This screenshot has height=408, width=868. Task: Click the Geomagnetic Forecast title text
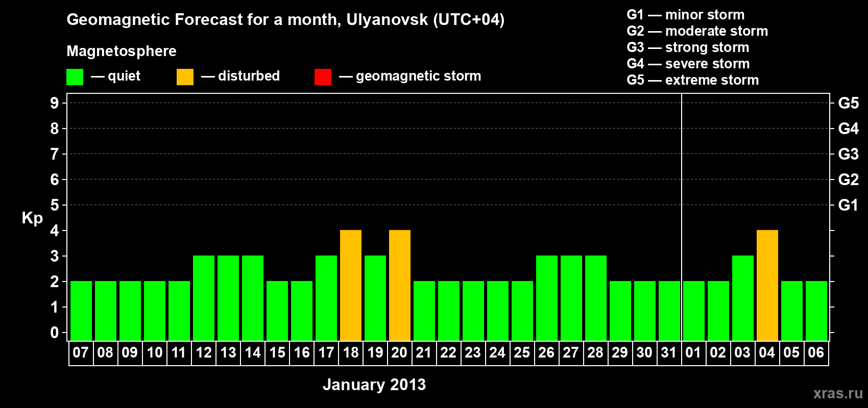click(285, 20)
